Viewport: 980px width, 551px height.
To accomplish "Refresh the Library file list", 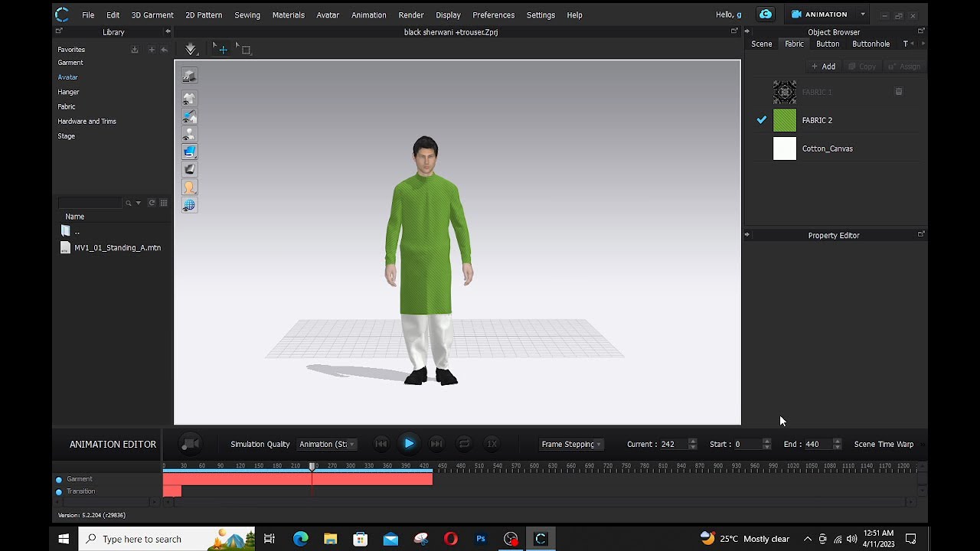I will (x=152, y=203).
